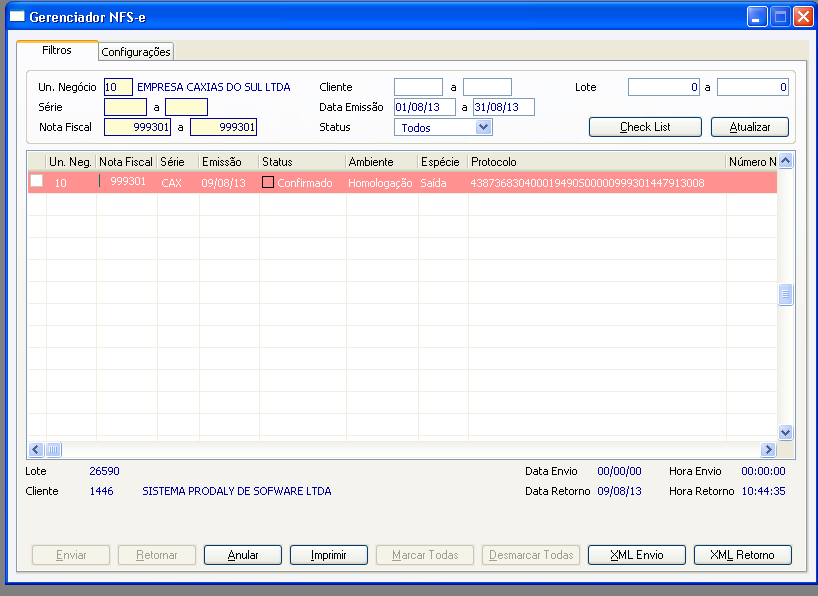Click the Desmarcar Todas button
818x596 pixels.
531,555
